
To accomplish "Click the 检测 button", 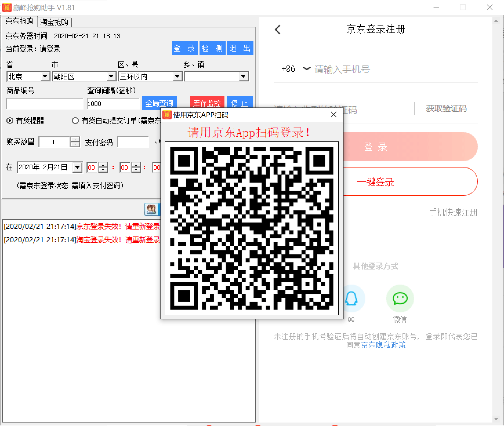I will (212, 48).
